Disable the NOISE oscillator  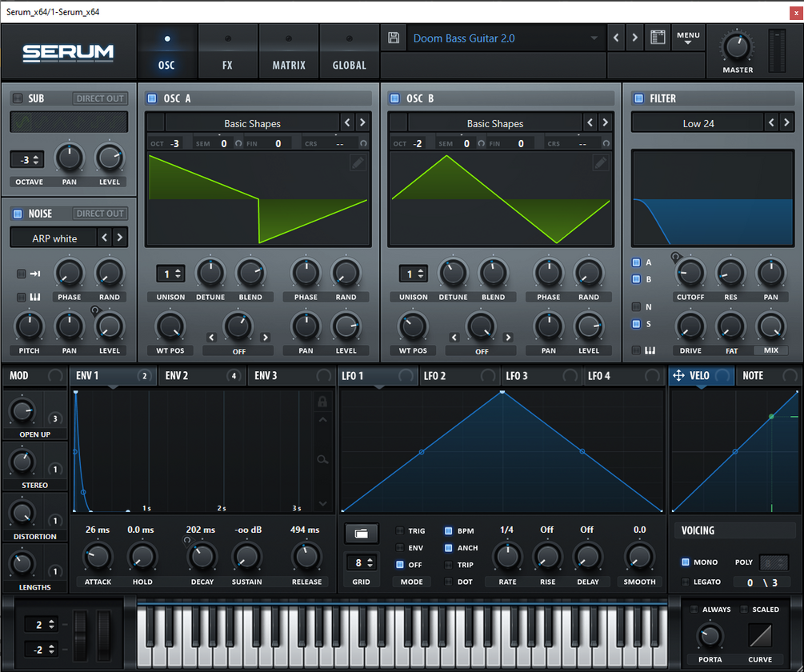point(18,214)
